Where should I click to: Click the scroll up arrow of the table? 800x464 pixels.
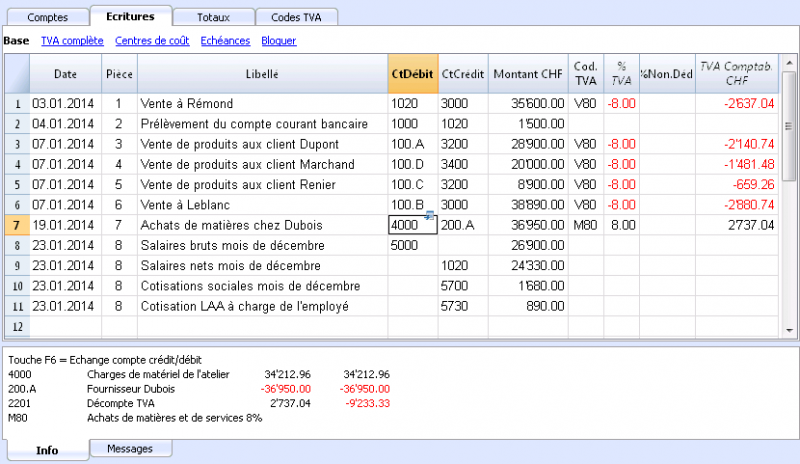[x=789, y=63]
